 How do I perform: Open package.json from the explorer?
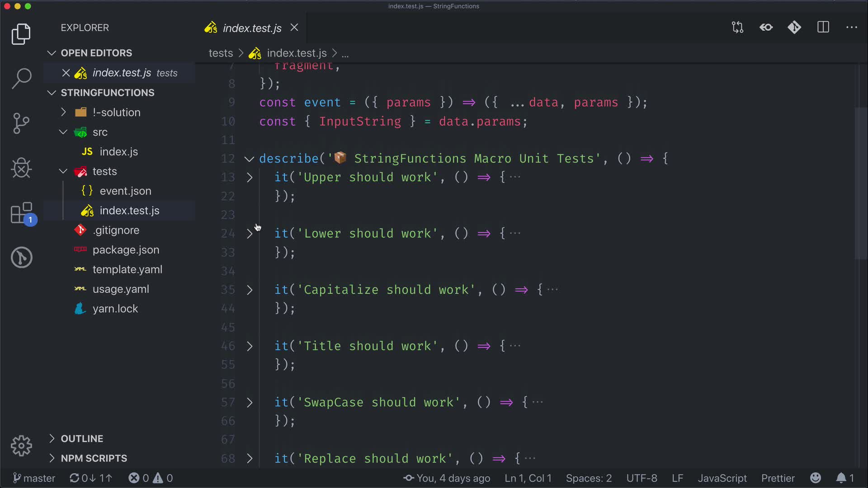[x=126, y=250]
